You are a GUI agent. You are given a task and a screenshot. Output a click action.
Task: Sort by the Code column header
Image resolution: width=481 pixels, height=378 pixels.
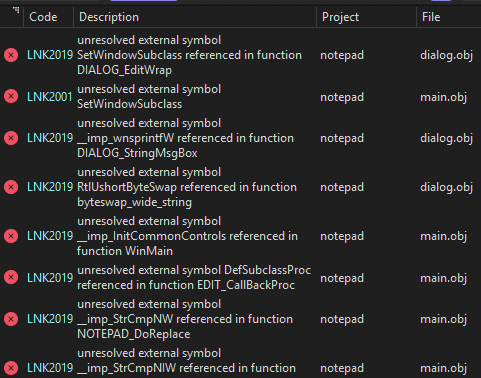tap(43, 17)
